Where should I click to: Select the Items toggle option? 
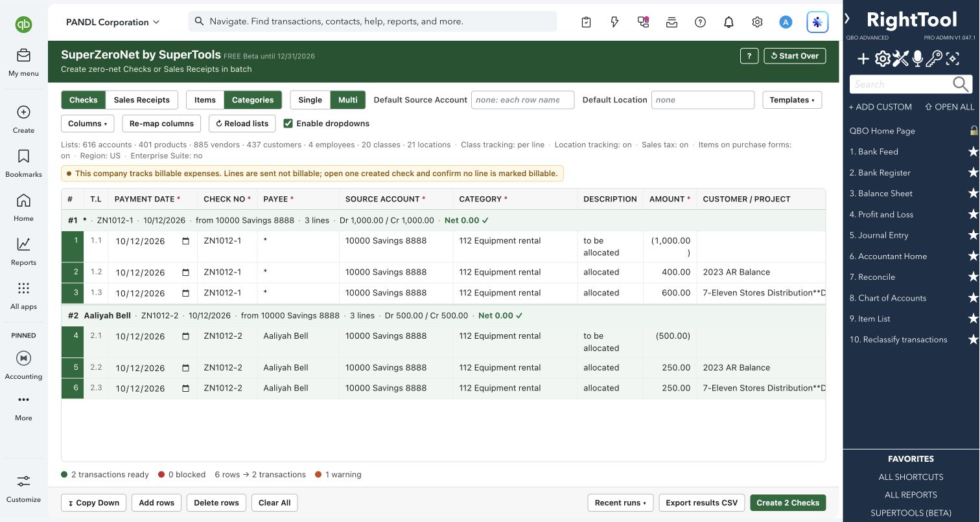[205, 100]
